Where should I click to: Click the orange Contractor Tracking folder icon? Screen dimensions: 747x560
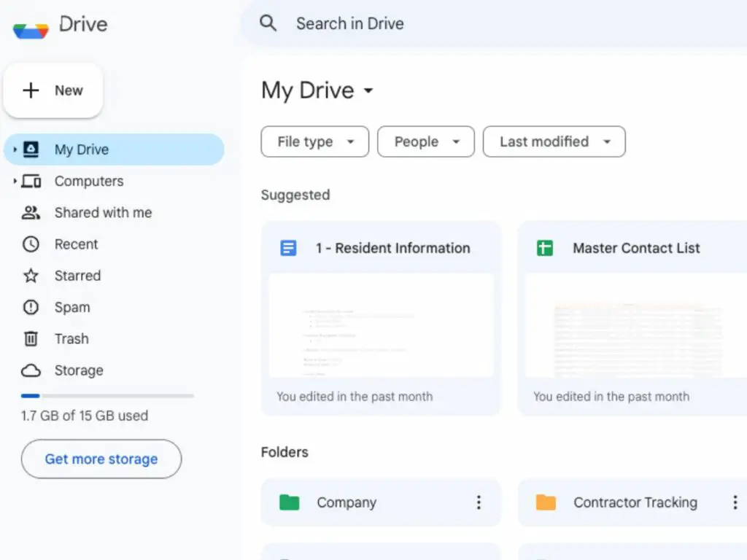click(546, 502)
